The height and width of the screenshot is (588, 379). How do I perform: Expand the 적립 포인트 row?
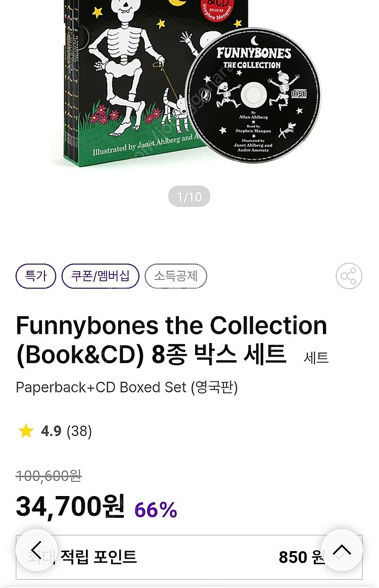189,557
